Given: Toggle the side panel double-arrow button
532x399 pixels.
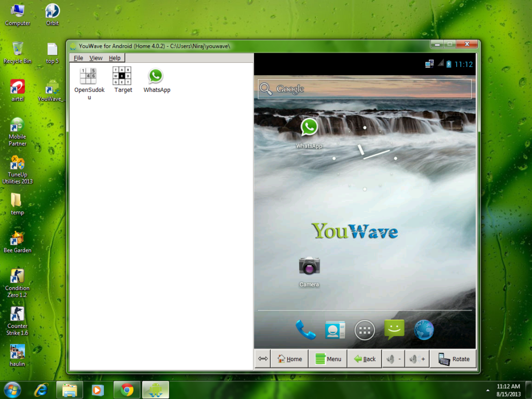Looking at the screenshot, I should point(262,358).
